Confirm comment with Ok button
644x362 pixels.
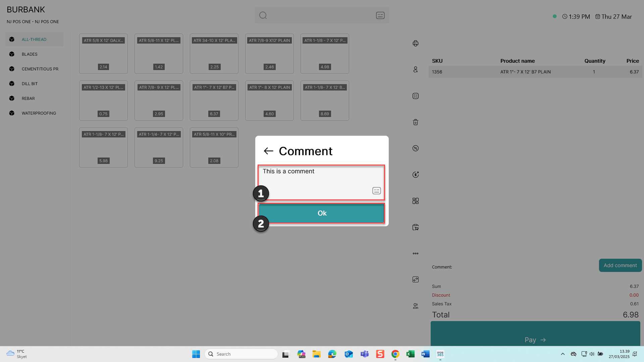322,213
